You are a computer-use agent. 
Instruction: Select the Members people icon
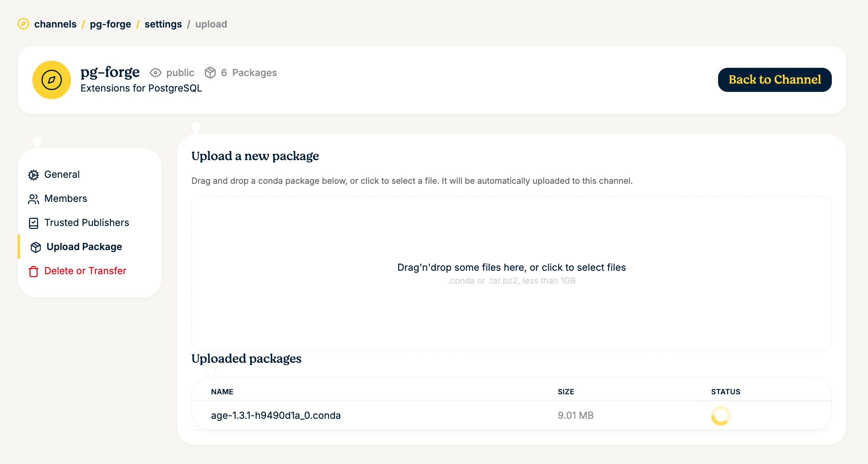coord(34,198)
